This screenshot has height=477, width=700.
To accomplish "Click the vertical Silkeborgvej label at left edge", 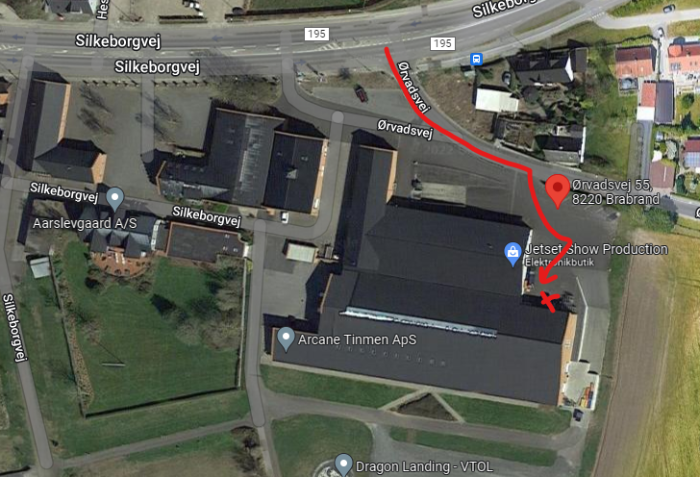I will tap(13, 327).
